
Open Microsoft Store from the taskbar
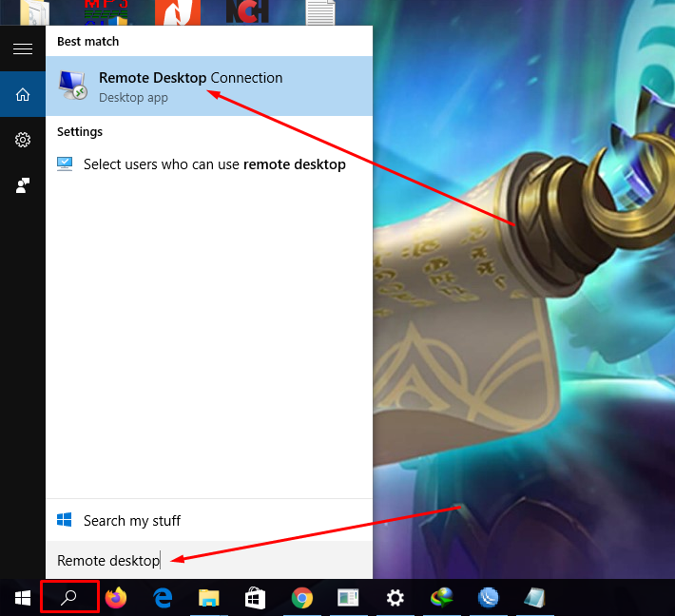[255, 598]
